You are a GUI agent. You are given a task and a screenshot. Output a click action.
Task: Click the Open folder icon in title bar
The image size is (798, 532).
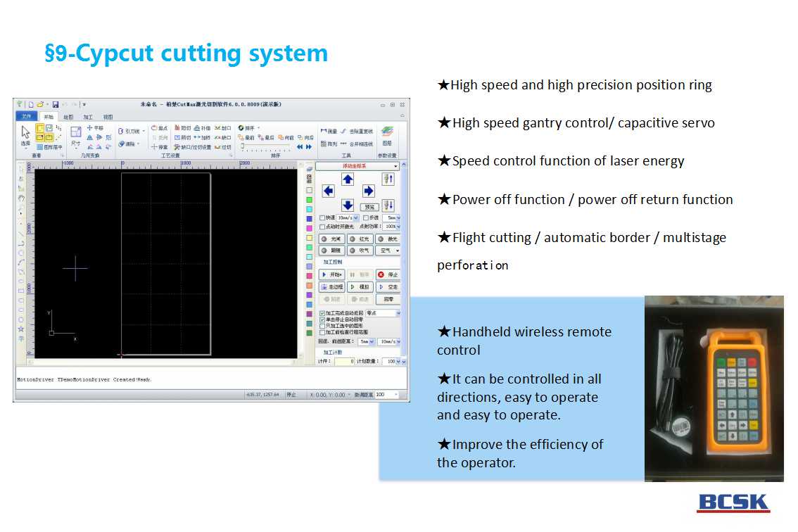coord(40,104)
